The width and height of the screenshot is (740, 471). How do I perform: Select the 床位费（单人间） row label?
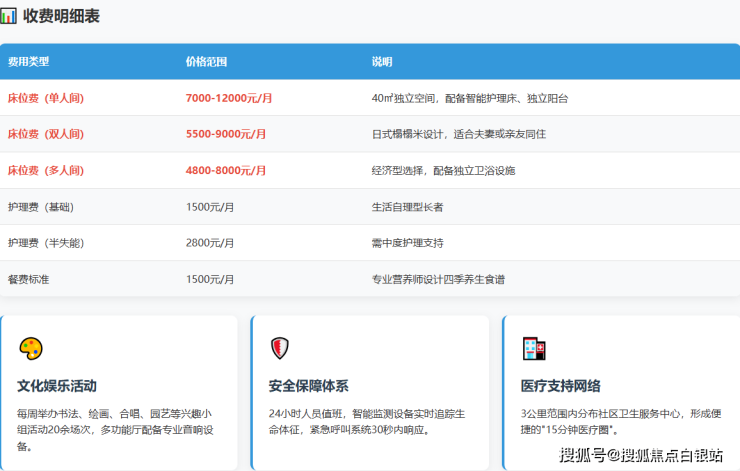tap(46, 98)
